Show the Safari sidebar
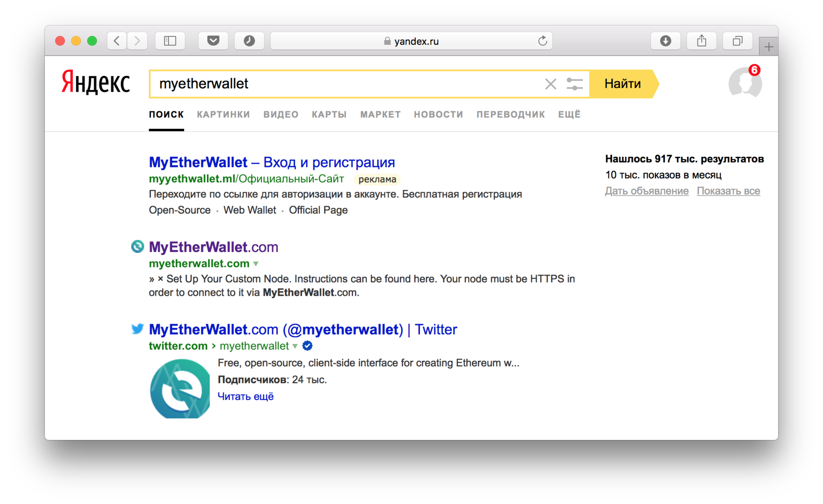The image size is (823, 504). click(170, 41)
